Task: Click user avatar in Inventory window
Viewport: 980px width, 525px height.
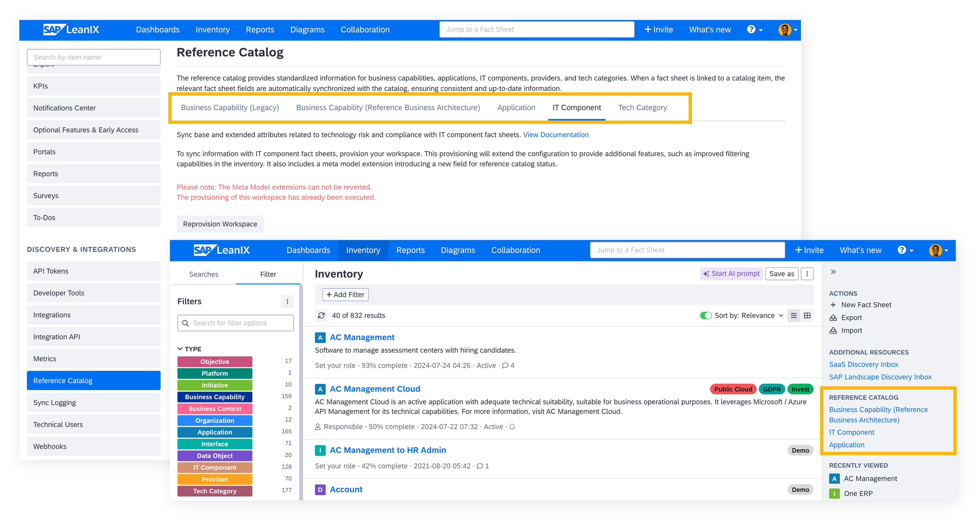Action: click(x=935, y=250)
